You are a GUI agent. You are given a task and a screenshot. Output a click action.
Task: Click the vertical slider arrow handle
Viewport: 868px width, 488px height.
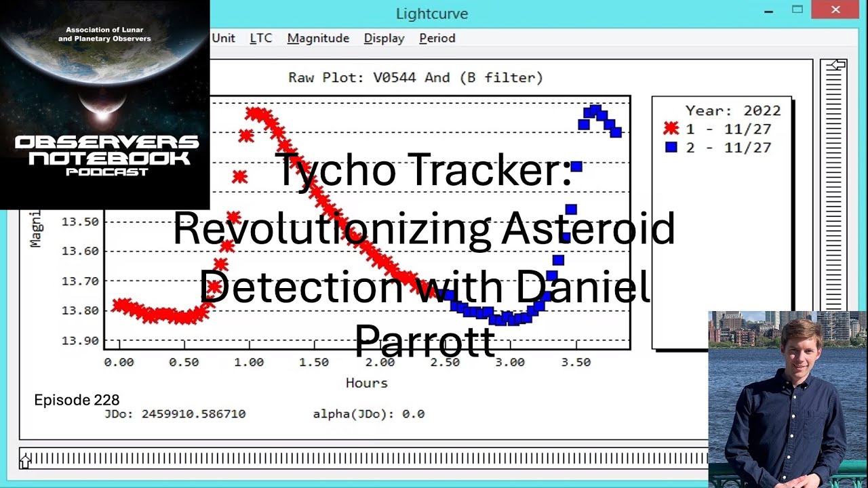click(x=837, y=65)
